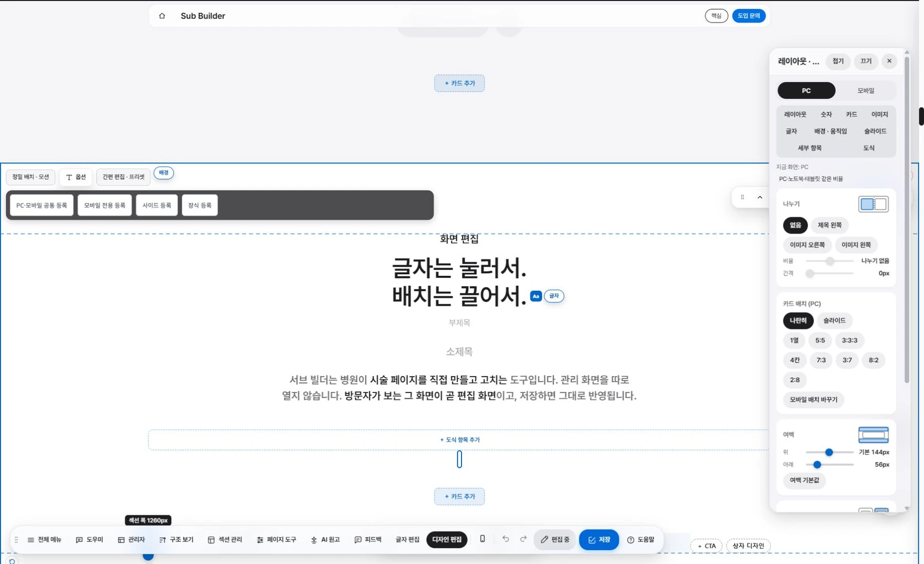Open 전체 메뉴 in bottom toolbar
Image resolution: width=924 pixels, height=564 pixels.
click(x=44, y=540)
